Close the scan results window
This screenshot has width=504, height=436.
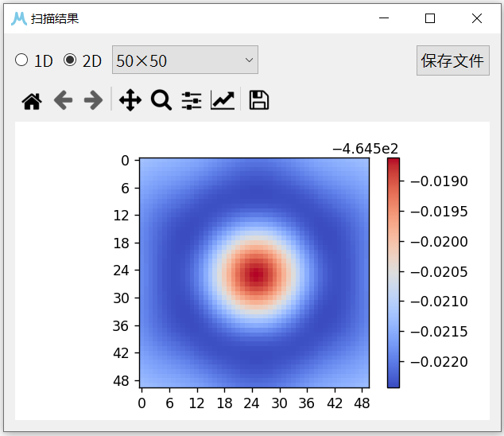point(477,18)
